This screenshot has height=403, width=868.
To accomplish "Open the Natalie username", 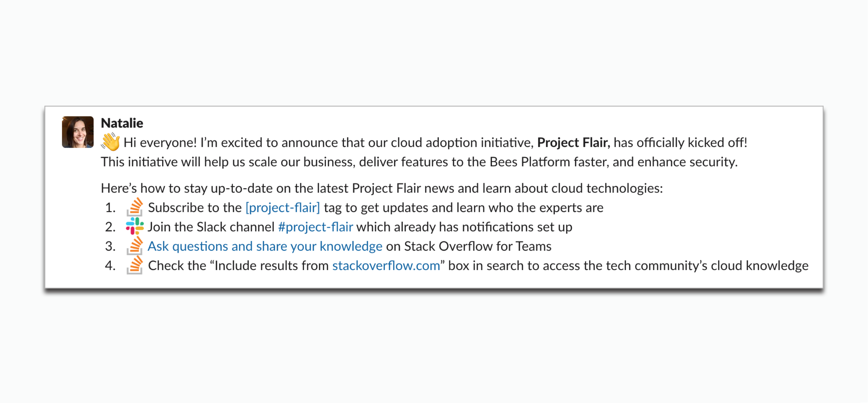I will coord(122,123).
